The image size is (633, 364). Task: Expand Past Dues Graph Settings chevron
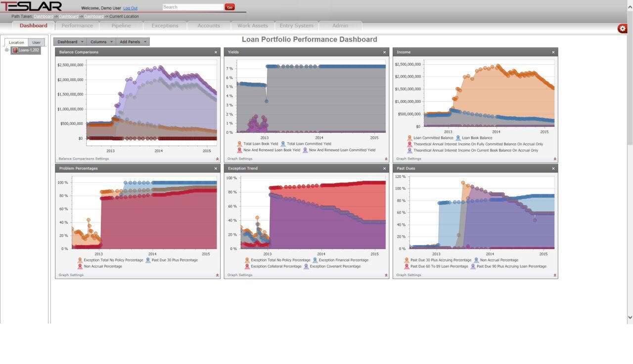[555, 275]
